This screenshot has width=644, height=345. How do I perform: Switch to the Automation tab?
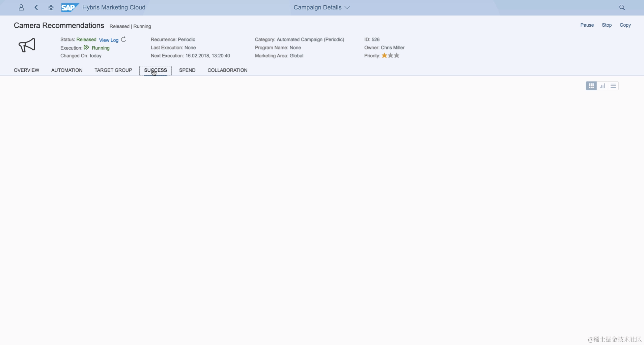67,70
